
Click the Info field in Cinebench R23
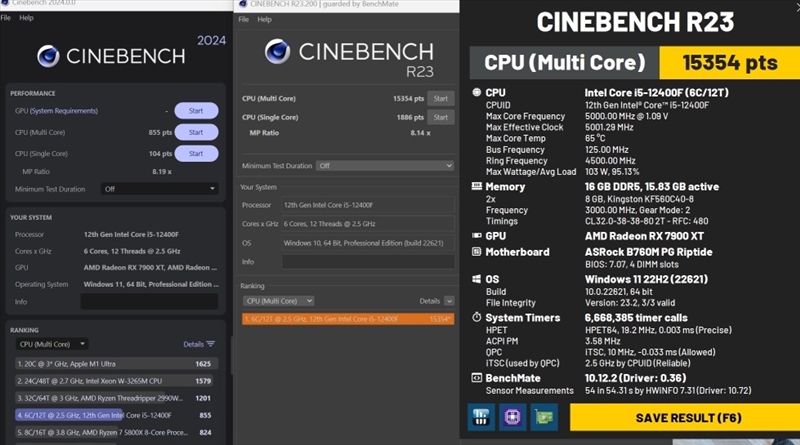click(364, 263)
